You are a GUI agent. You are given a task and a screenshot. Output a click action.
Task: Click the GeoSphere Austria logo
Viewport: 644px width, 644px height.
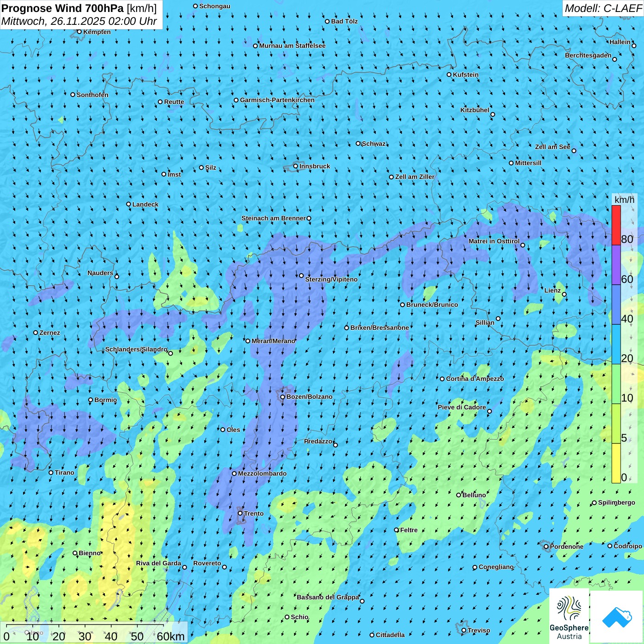(x=569, y=615)
